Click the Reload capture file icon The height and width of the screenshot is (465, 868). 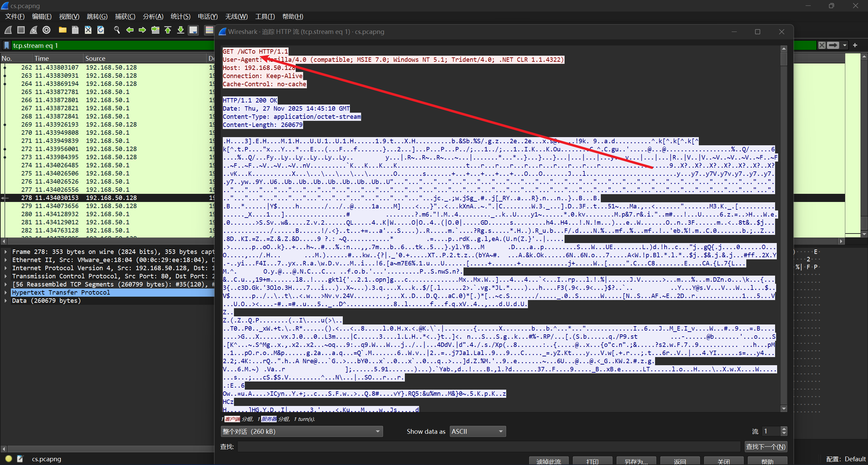pos(101,30)
